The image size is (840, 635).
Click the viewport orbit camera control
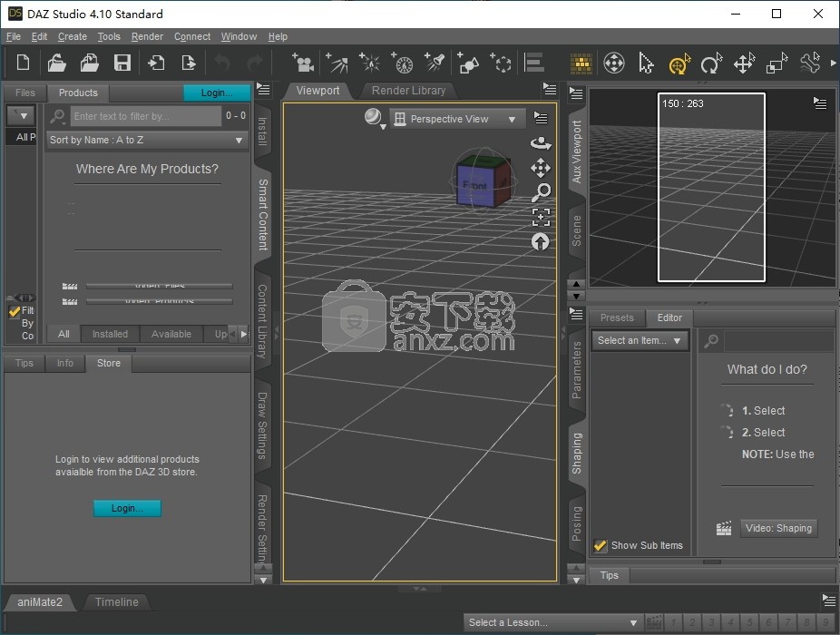point(541,143)
